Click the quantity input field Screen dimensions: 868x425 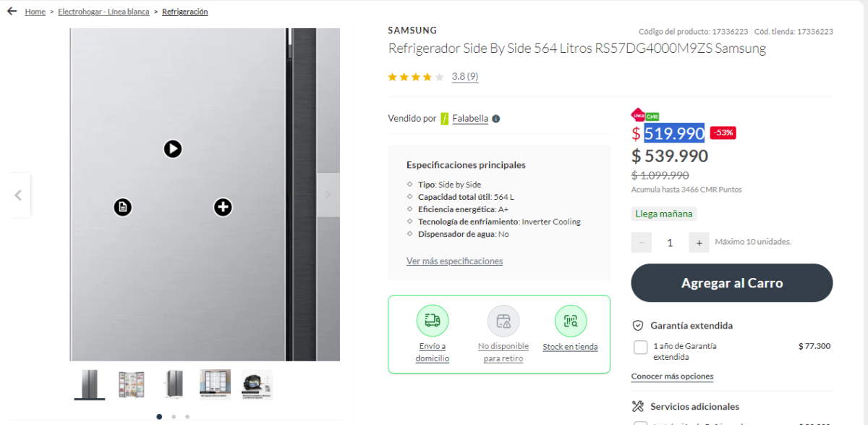coord(670,243)
